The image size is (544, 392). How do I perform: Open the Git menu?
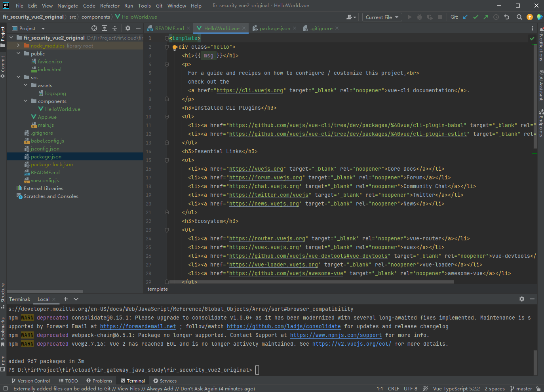tap(159, 6)
